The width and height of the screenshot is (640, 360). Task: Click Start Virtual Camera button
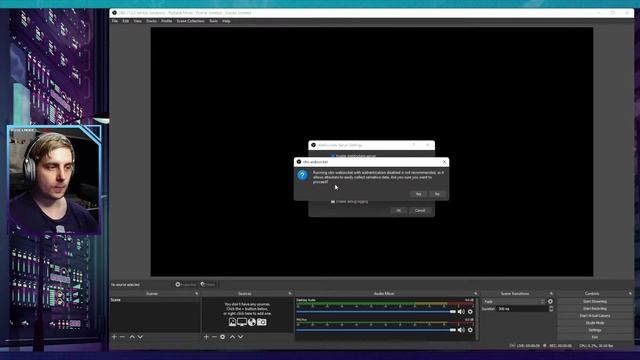pyautogui.click(x=595, y=316)
